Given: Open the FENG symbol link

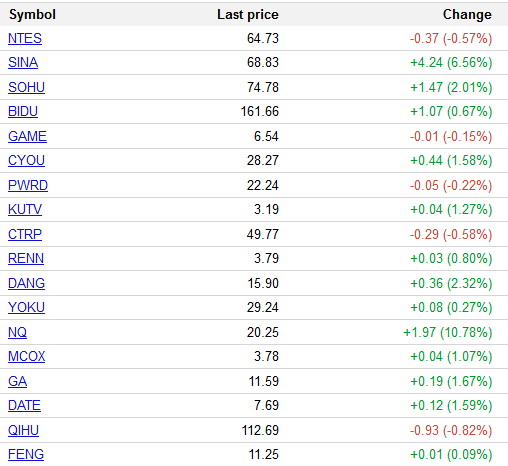Looking at the screenshot, I should click(x=26, y=454).
